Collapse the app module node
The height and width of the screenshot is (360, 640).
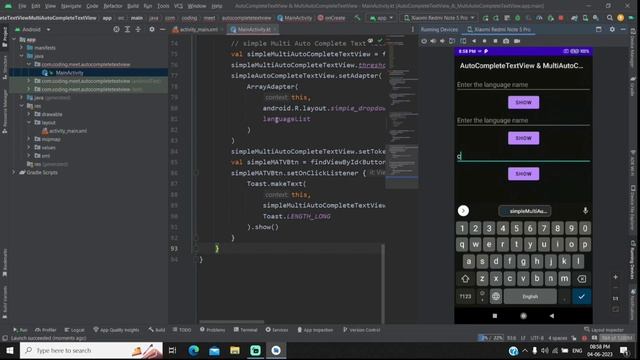coord(15,40)
